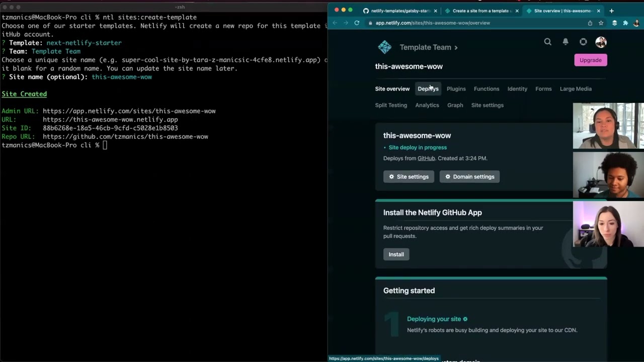Click next-netlify-starter template name in terminal
The height and width of the screenshot is (362, 644).
(x=84, y=43)
